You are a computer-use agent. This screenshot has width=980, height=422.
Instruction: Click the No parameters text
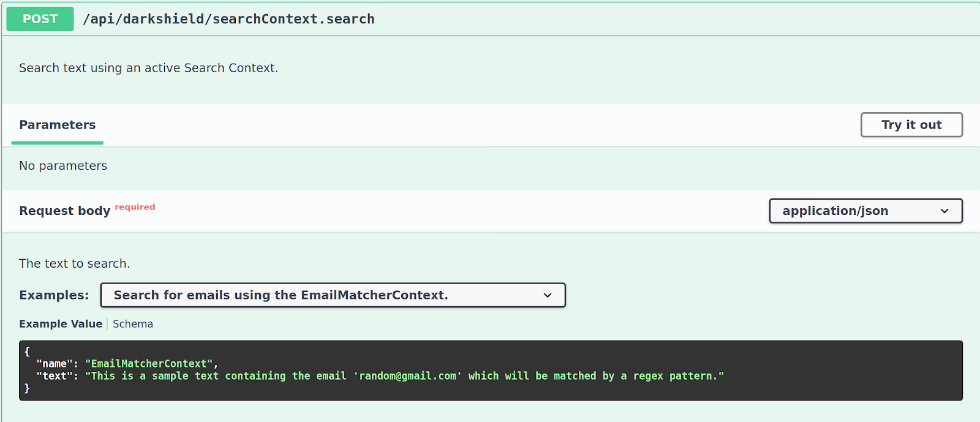coord(63,166)
